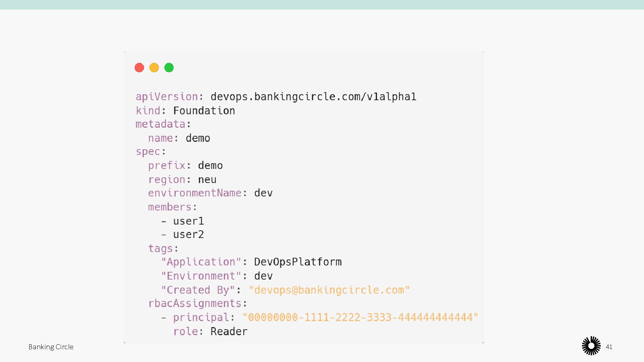Click the metadata key
Viewport: 644px width, 362px height.
[160, 124]
